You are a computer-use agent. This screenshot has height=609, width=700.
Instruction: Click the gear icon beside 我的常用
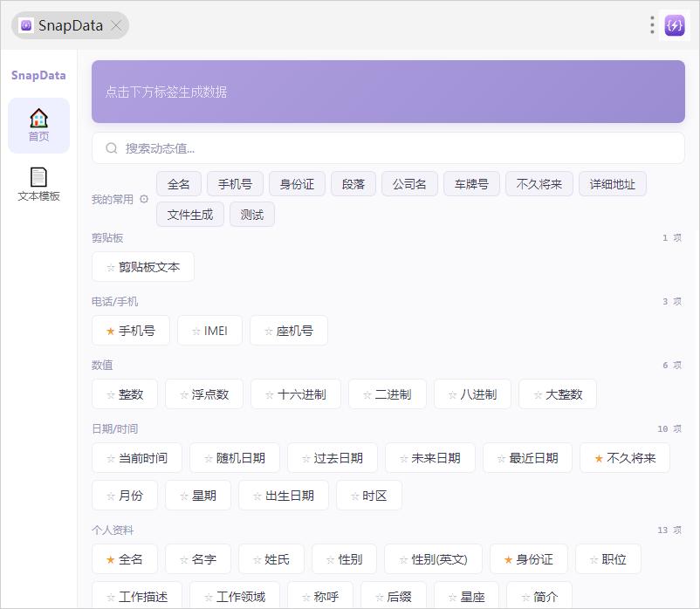pos(144,199)
